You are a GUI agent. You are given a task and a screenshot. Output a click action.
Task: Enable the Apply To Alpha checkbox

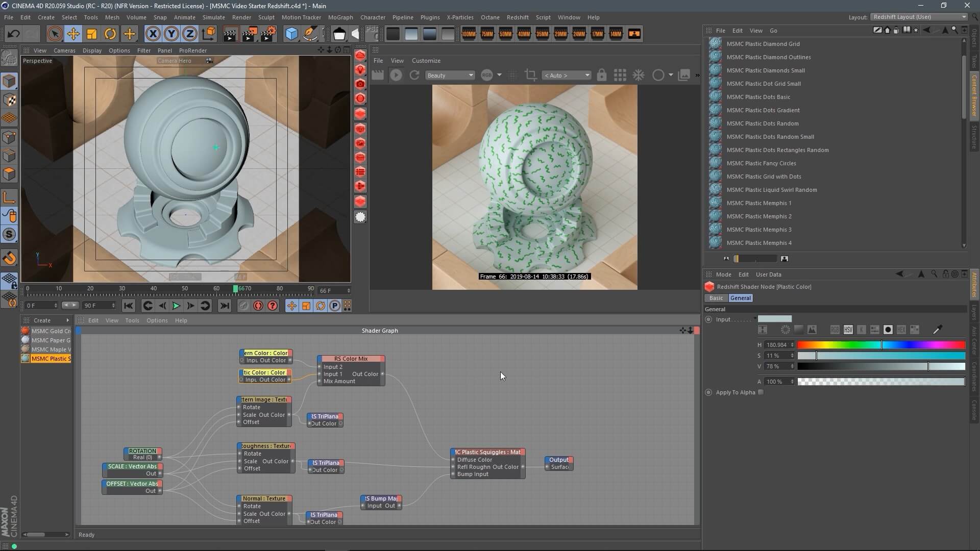[761, 392]
